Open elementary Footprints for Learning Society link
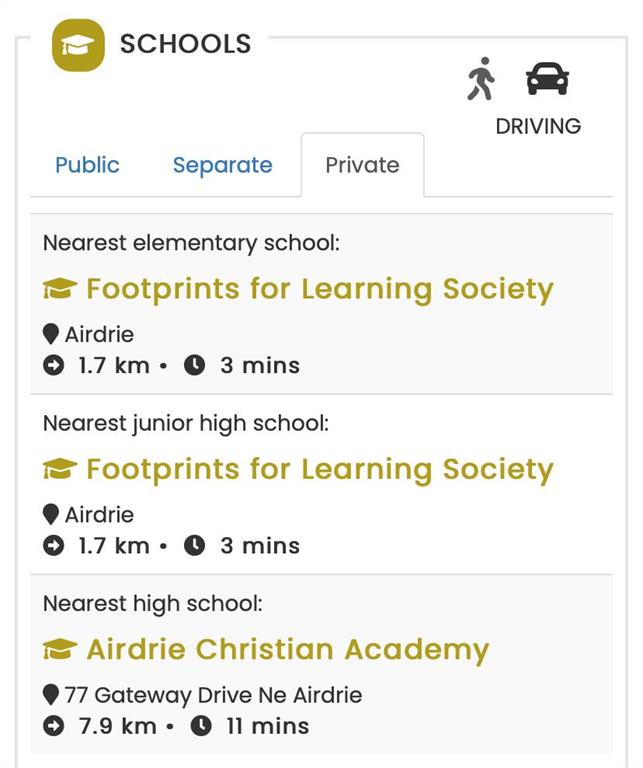This screenshot has height=768, width=643. [319, 289]
